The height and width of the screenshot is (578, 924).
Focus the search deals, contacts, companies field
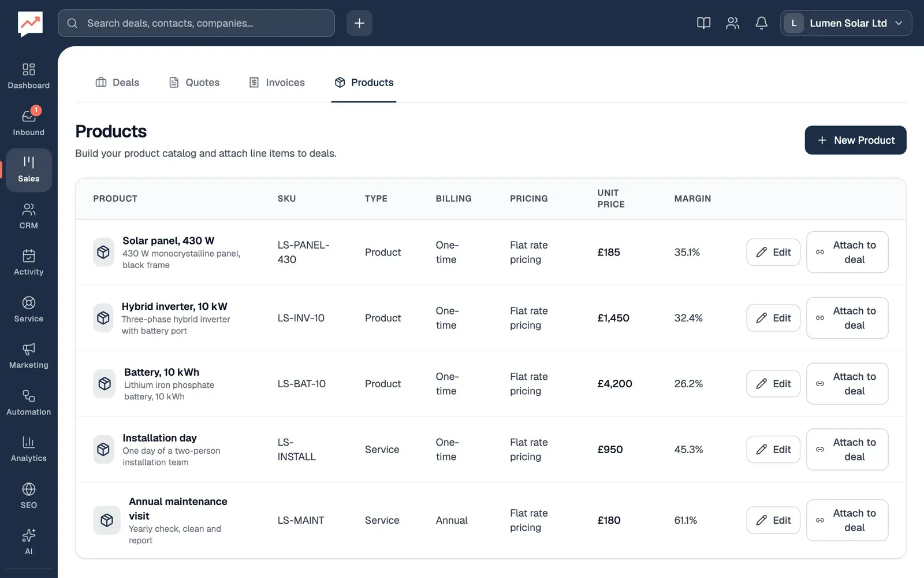tap(196, 23)
